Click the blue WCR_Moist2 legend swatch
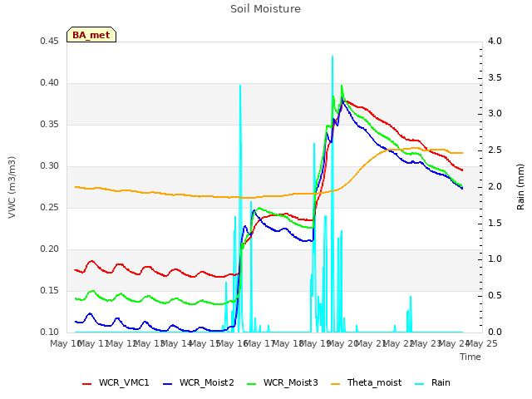Viewport: 532px width, 399px height. [168, 384]
